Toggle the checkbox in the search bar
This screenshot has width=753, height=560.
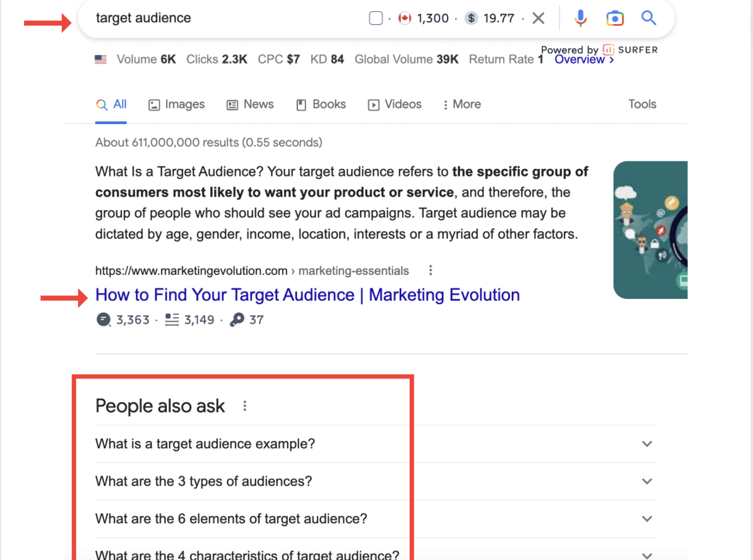tap(376, 18)
